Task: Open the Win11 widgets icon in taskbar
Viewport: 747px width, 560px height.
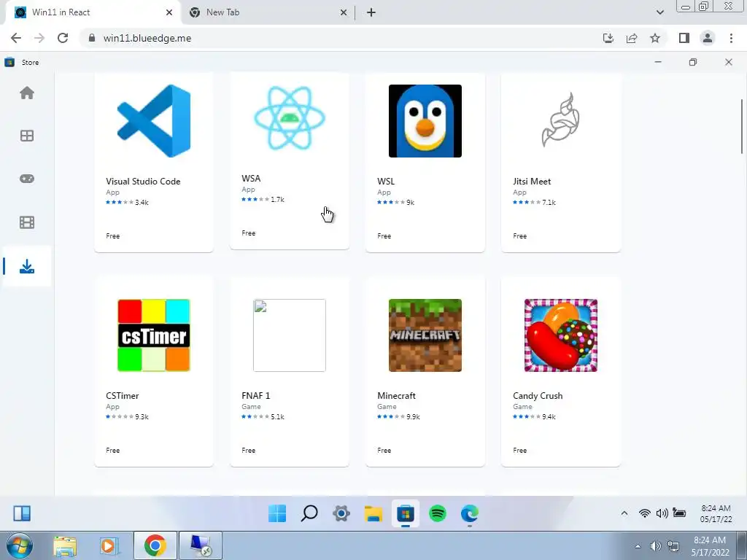Action: (22, 513)
